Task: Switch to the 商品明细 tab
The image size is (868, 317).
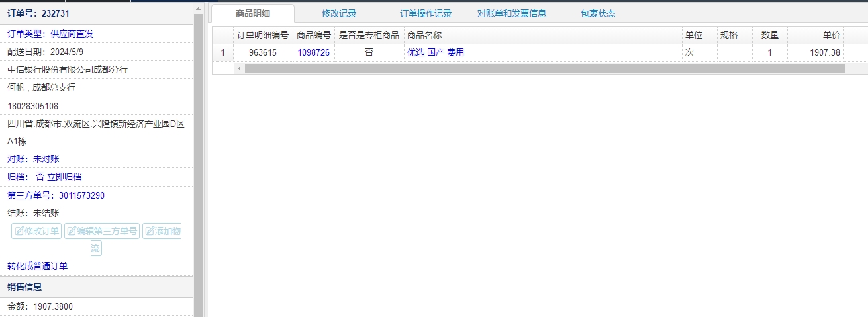Action: tap(253, 13)
